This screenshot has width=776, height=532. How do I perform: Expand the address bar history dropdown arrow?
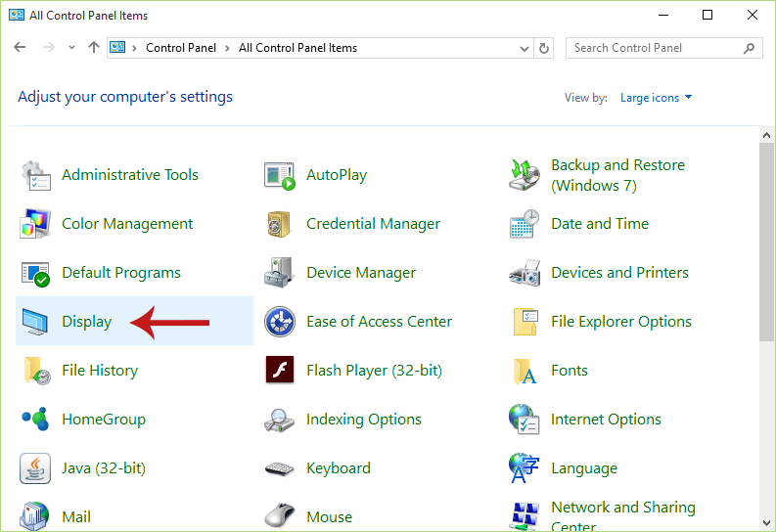click(x=525, y=49)
